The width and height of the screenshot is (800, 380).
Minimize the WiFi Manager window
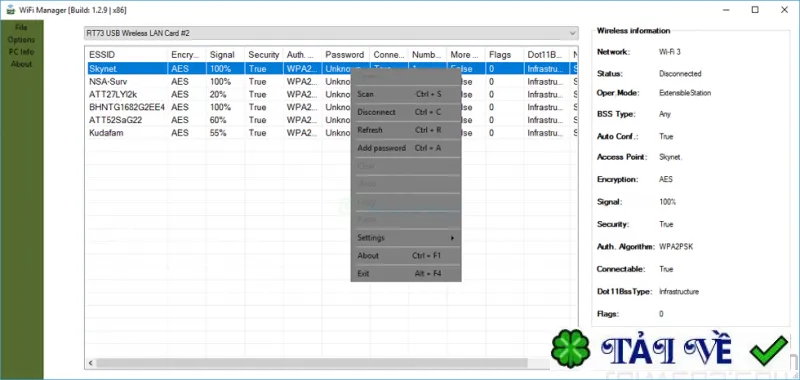coord(726,10)
